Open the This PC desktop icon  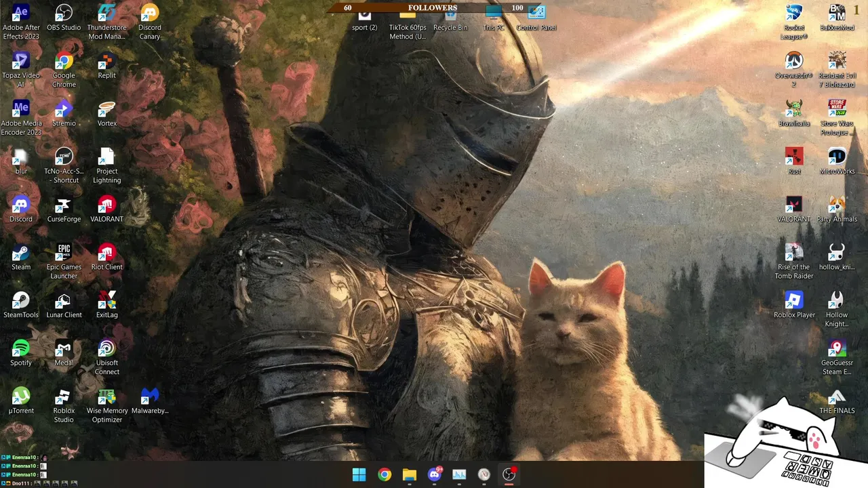pos(494,19)
